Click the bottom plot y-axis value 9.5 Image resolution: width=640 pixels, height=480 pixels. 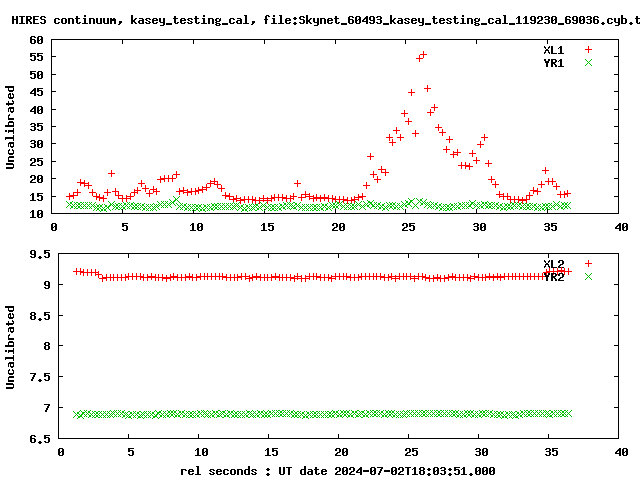tap(40, 254)
